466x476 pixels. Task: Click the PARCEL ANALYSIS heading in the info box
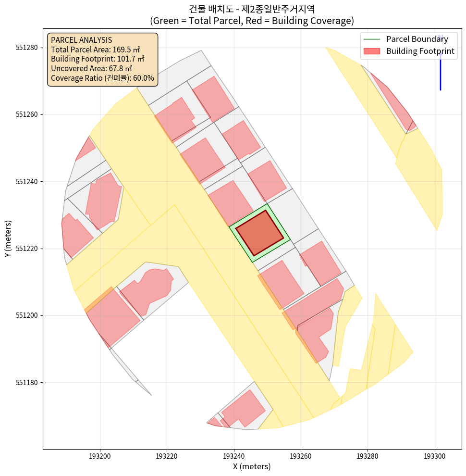(x=81, y=40)
